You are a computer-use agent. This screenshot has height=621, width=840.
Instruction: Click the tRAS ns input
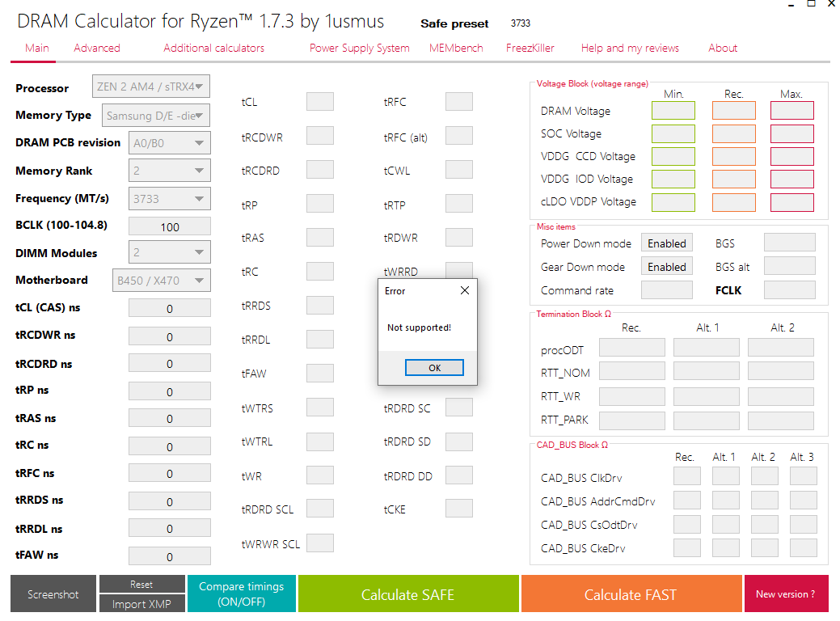coord(169,419)
